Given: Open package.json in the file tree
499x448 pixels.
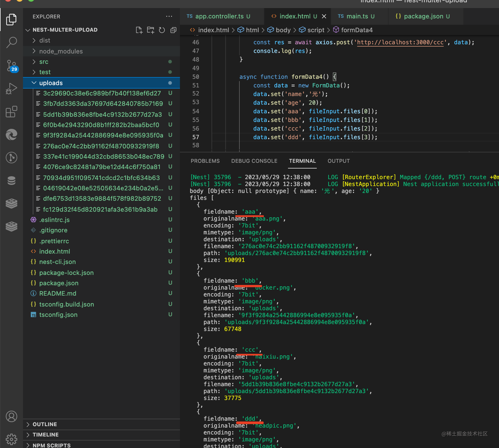Looking at the screenshot, I should (59, 283).
